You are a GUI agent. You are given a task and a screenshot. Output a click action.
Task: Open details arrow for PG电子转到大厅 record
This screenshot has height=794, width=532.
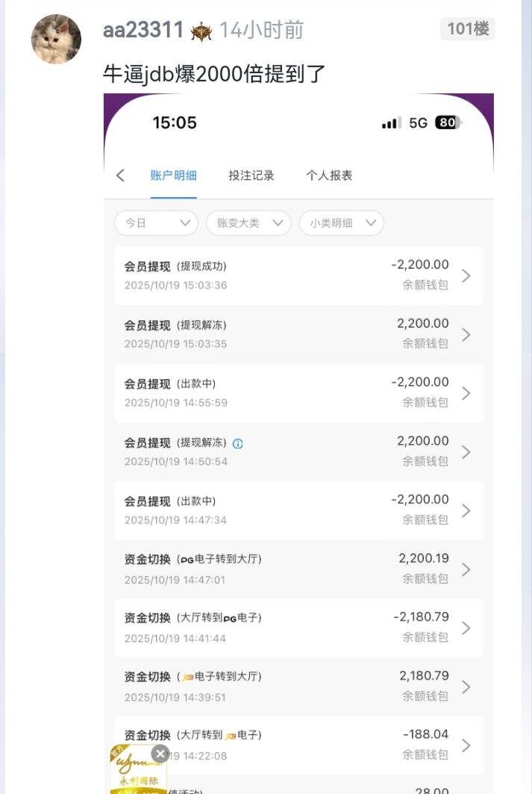[466, 569]
